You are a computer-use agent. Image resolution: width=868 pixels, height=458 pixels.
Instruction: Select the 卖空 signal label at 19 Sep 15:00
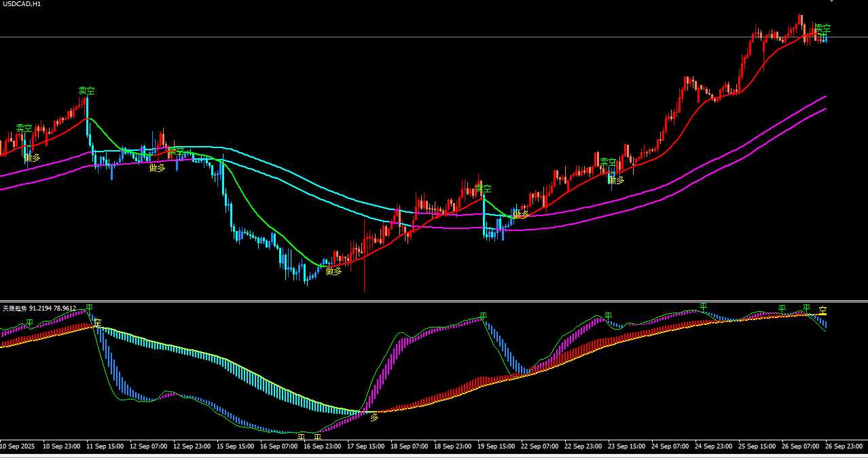tap(483, 188)
